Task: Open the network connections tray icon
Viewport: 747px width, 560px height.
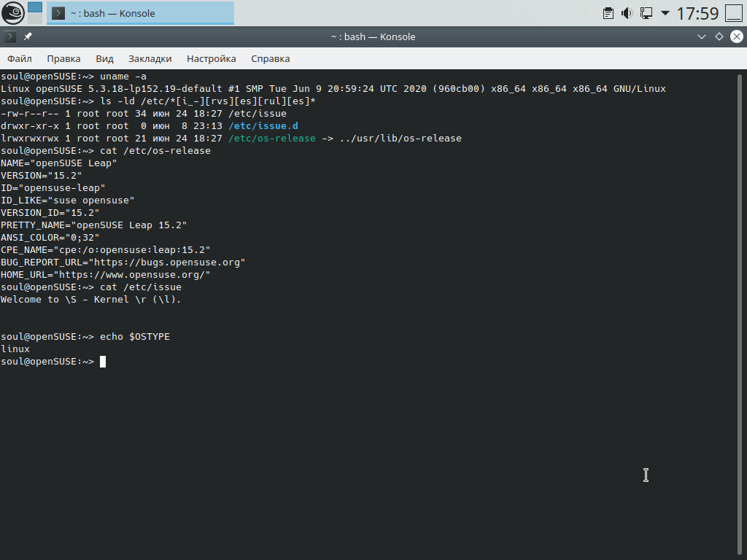Action: pyautogui.click(x=646, y=13)
